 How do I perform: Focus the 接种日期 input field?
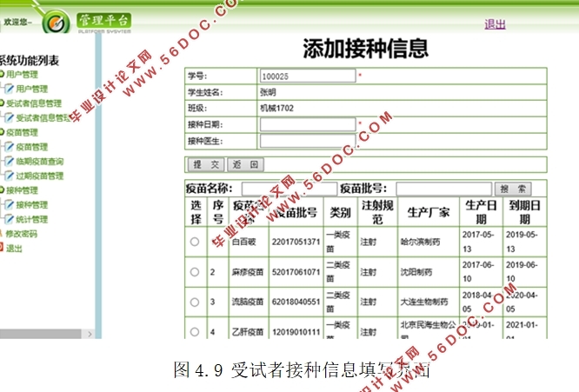308,124
